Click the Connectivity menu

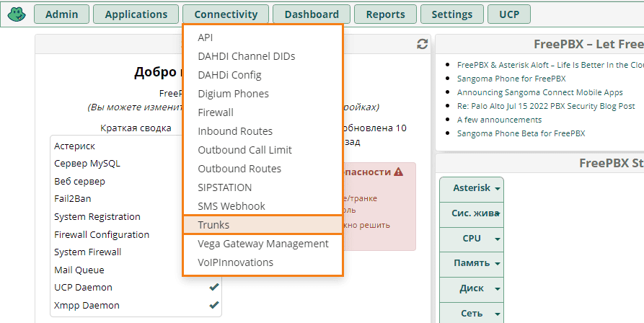226,14
